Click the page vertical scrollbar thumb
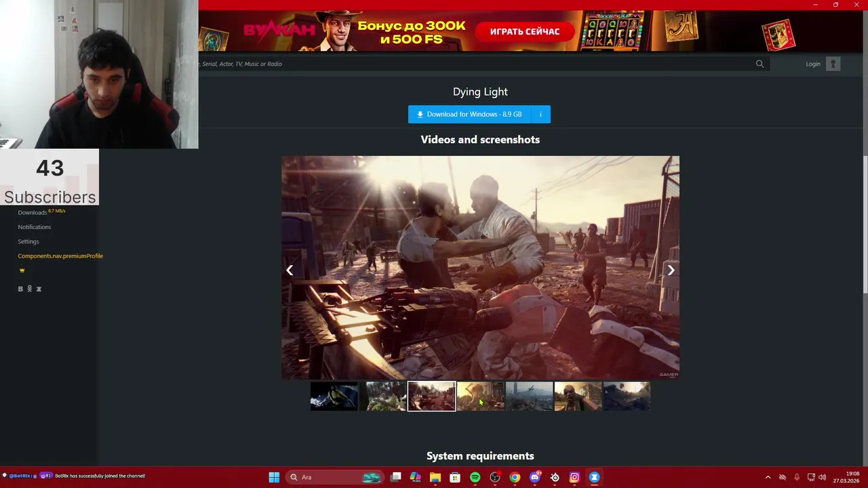This screenshot has height=488, width=868. [865, 224]
